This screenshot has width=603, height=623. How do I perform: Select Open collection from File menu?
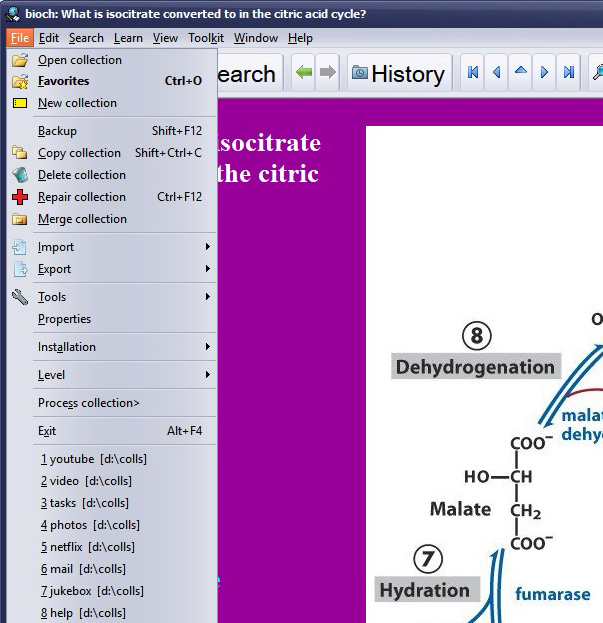click(x=80, y=60)
